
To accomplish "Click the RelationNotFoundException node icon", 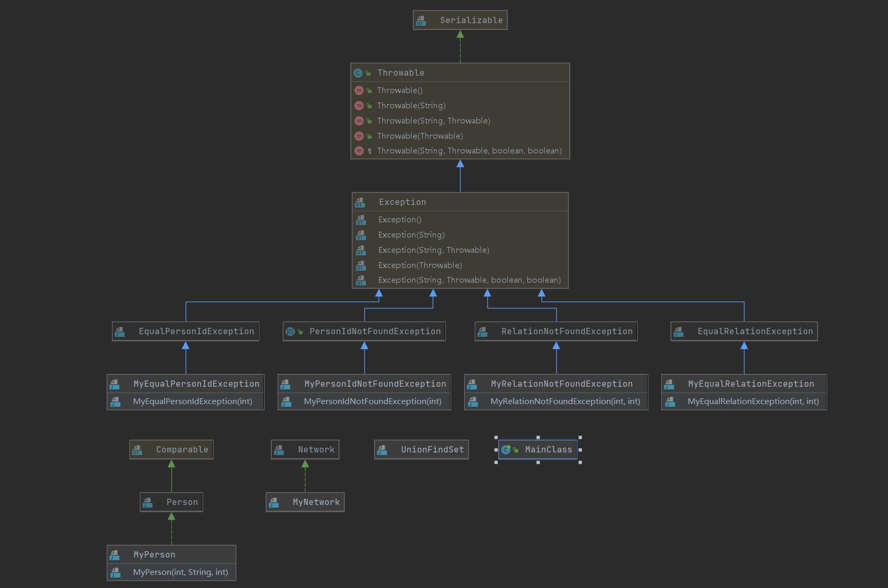I will pyautogui.click(x=483, y=332).
